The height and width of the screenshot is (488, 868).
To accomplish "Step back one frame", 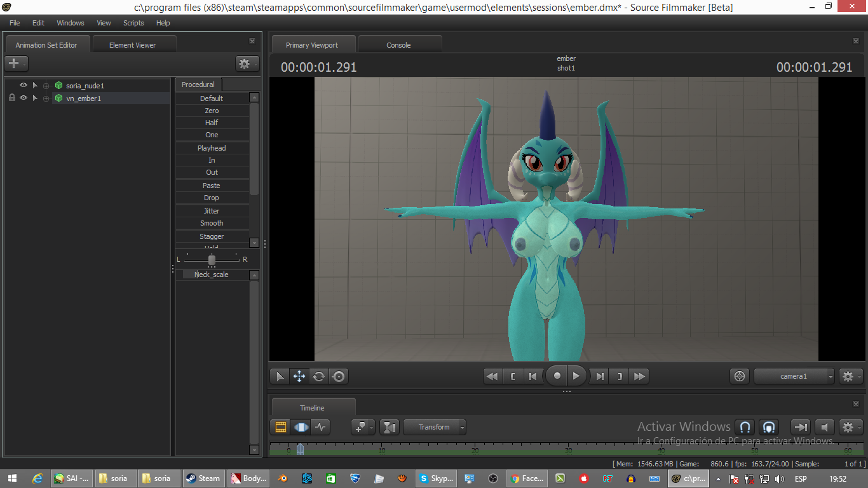I will (533, 376).
